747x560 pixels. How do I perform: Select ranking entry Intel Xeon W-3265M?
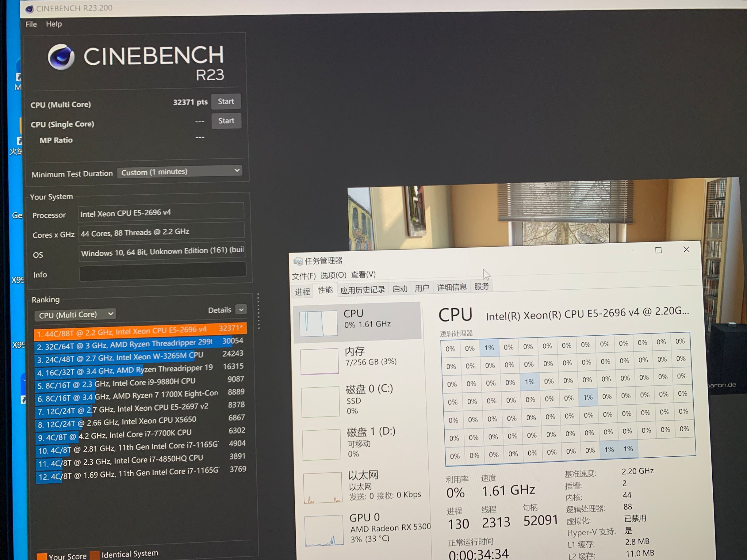pos(140,357)
